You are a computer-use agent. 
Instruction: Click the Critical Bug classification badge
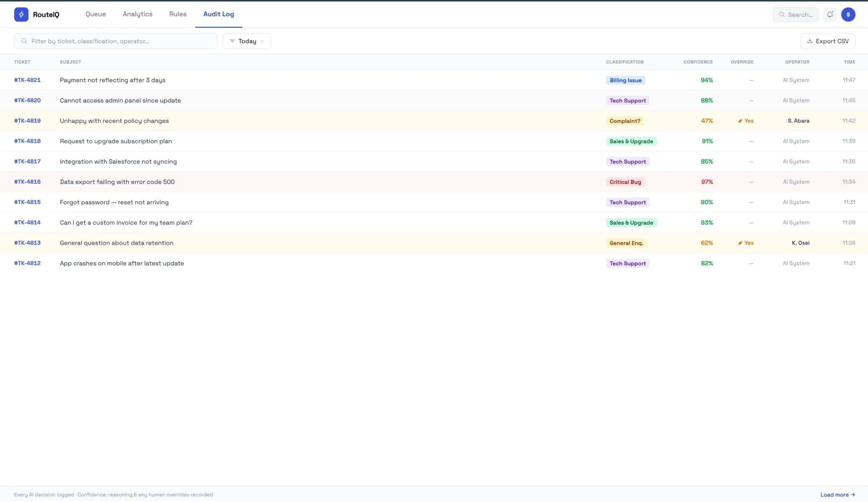[625, 182]
